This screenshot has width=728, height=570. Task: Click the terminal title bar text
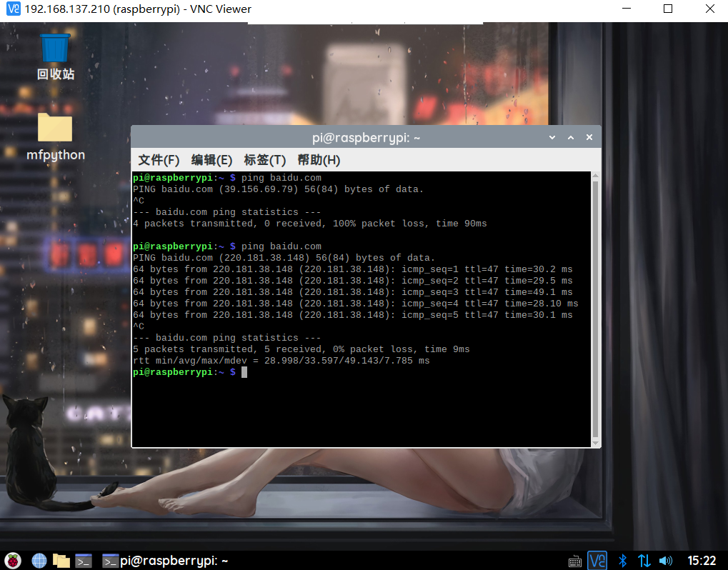click(x=366, y=138)
